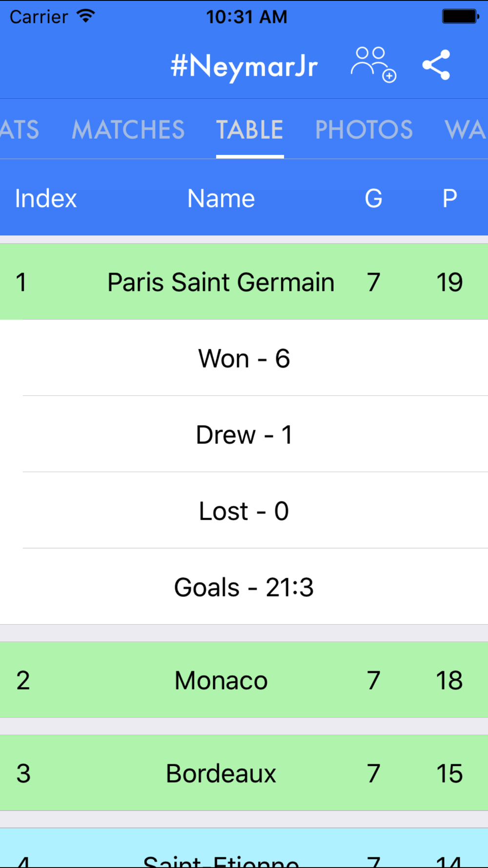This screenshot has height=868, width=488.
Task: Tap the G column header
Action: point(373,198)
